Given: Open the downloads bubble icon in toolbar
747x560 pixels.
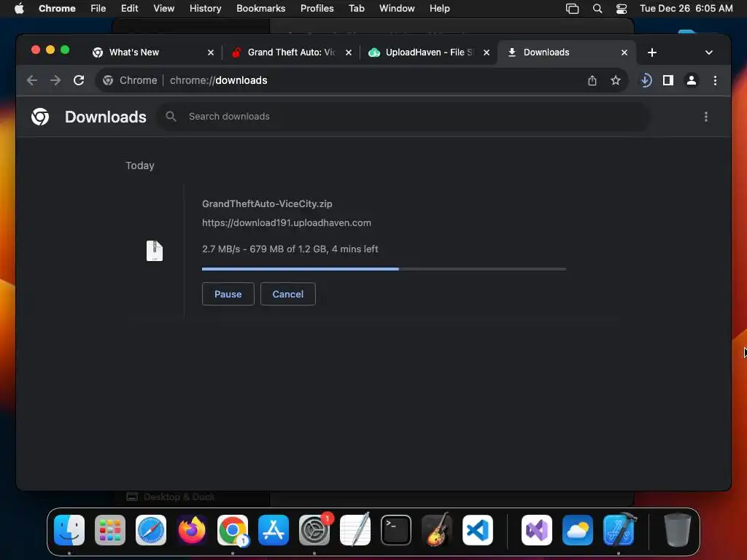Looking at the screenshot, I should (x=646, y=80).
